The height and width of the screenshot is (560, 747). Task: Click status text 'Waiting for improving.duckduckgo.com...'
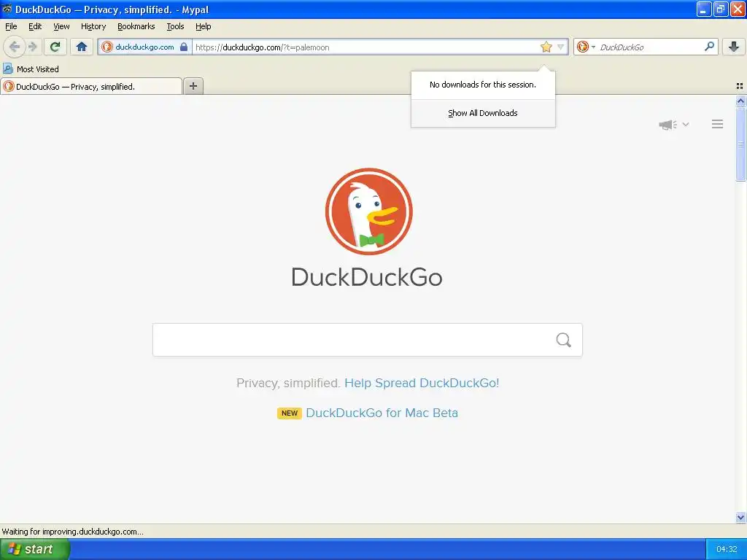click(x=72, y=532)
